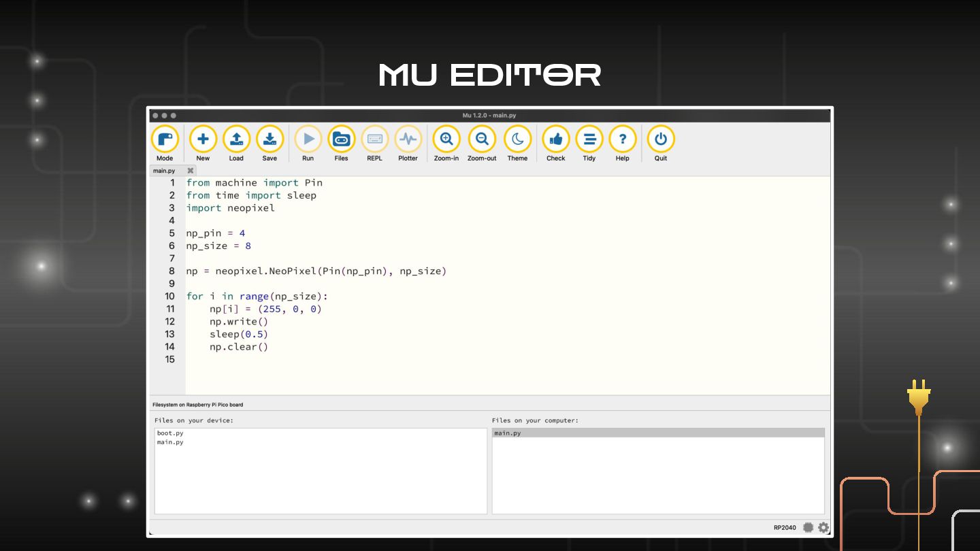This screenshot has width=980, height=551.
Task: Select main.py in computer files list
Action: click(x=658, y=433)
